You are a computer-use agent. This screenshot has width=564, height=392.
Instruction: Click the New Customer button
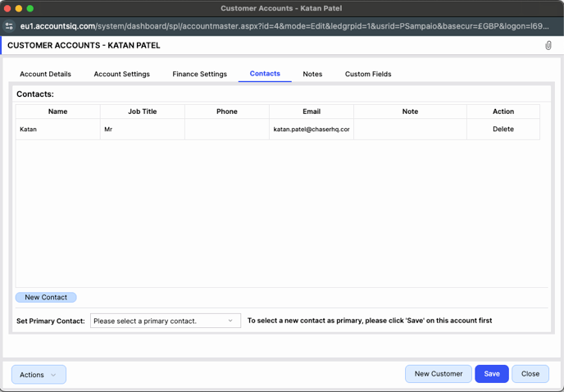[439, 374]
